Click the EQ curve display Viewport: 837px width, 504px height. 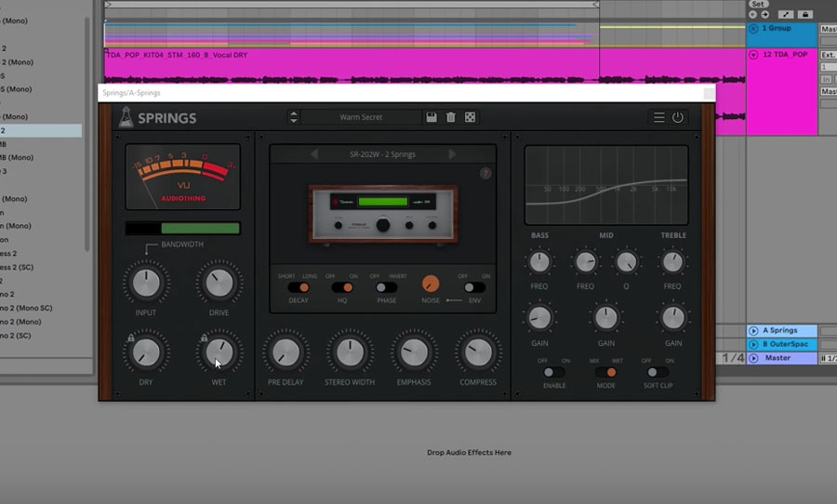606,185
